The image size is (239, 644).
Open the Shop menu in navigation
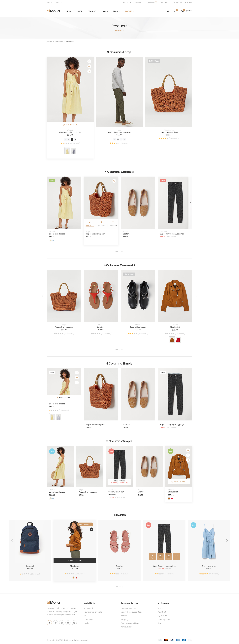(81, 11)
